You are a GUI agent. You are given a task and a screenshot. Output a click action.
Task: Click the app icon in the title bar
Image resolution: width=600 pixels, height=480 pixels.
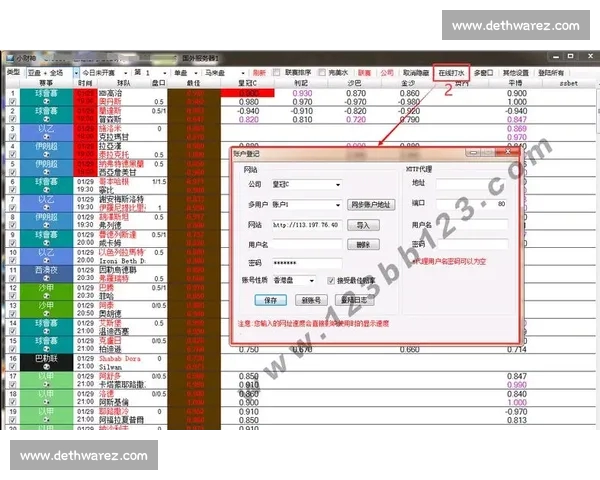pyautogui.click(x=9, y=58)
